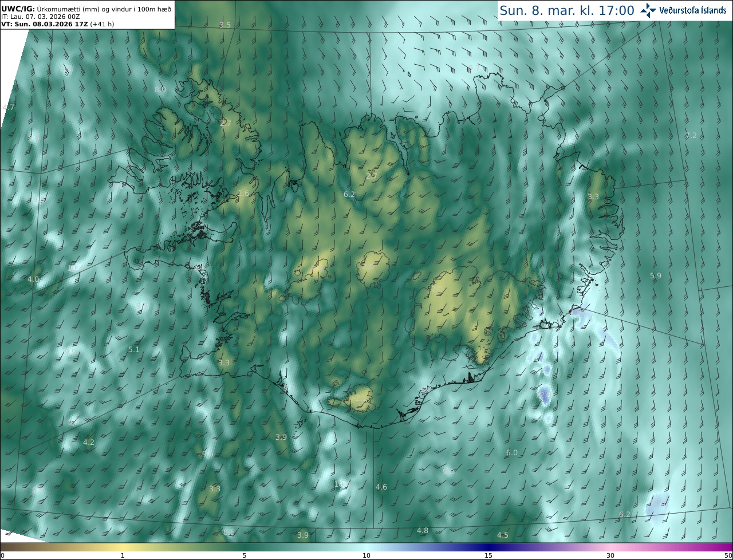
Task: Click the 4.2 value on the map
Action: pos(89,442)
